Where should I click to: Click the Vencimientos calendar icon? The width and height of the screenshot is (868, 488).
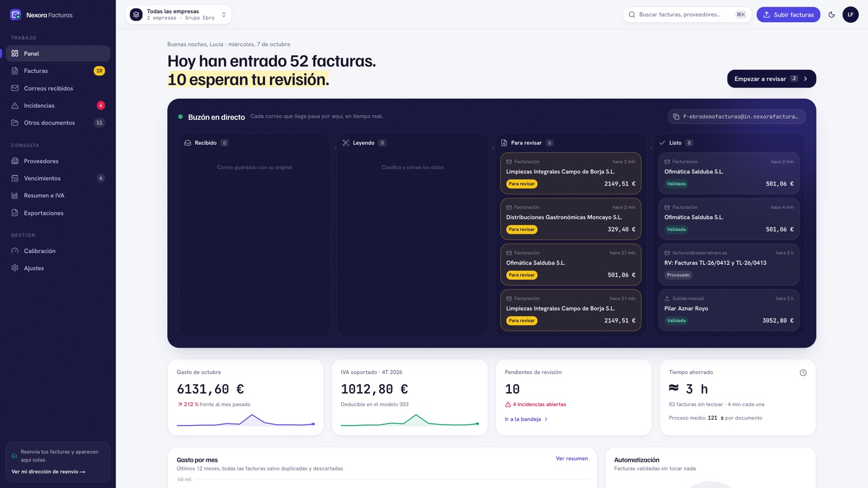15,178
